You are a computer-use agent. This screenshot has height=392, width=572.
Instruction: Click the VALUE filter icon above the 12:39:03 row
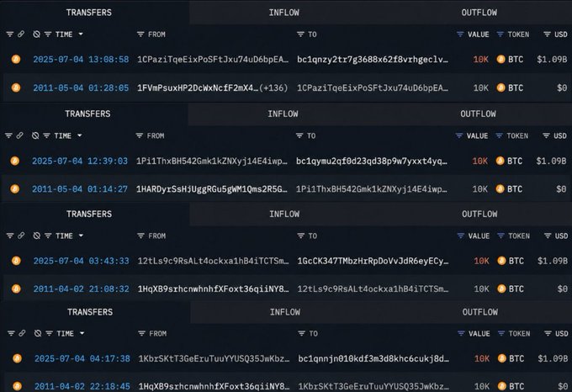tap(459, 135)
